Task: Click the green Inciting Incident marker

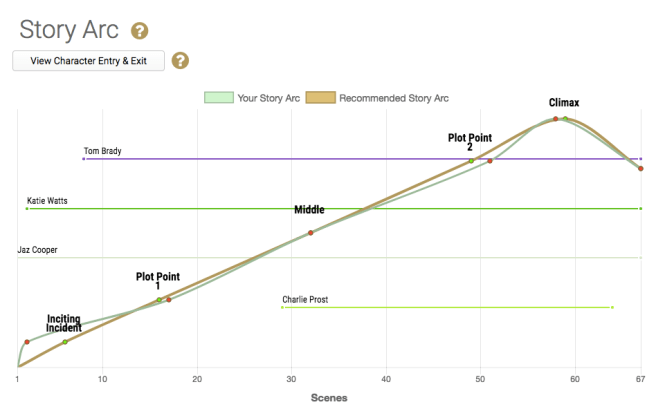Action: point(65,342)
